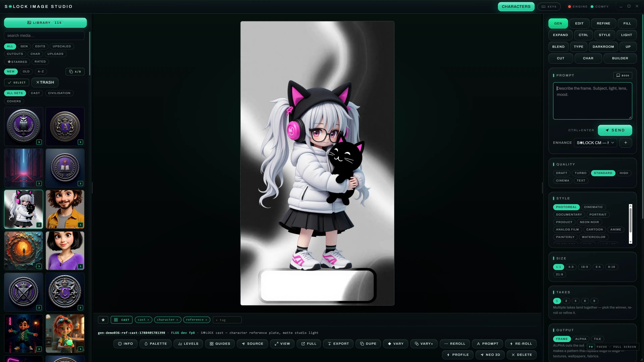Open the bearded man in yellow jacket thumbnail
644x362 pixels.
click(65, 209)
